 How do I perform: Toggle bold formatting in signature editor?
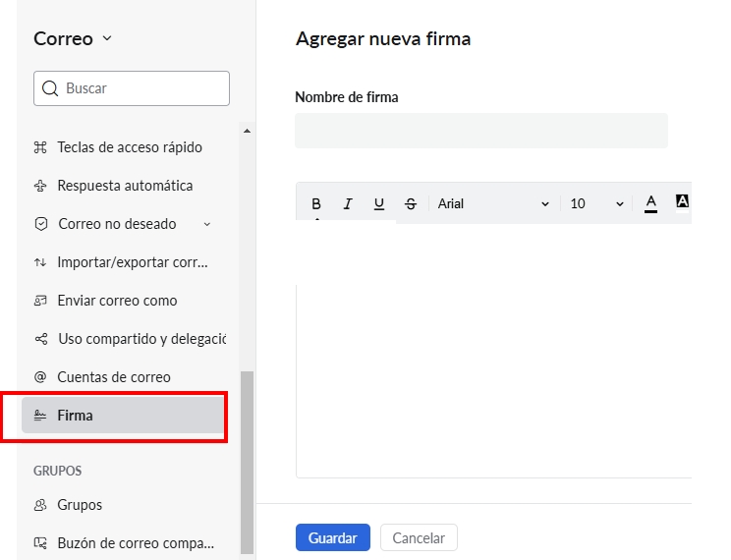pyautogui.click(x=316, y=203)
